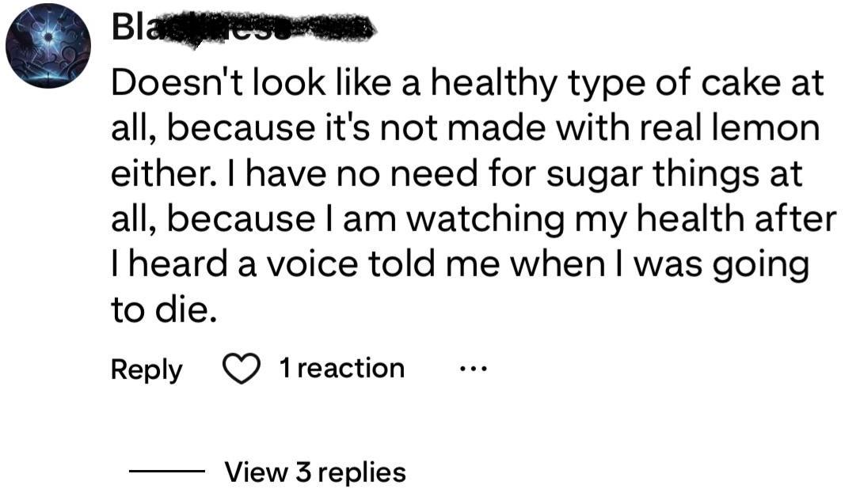845x504 pixels.
Task: Click the words 'to die.' ending the comment
Action: [163, 311]
